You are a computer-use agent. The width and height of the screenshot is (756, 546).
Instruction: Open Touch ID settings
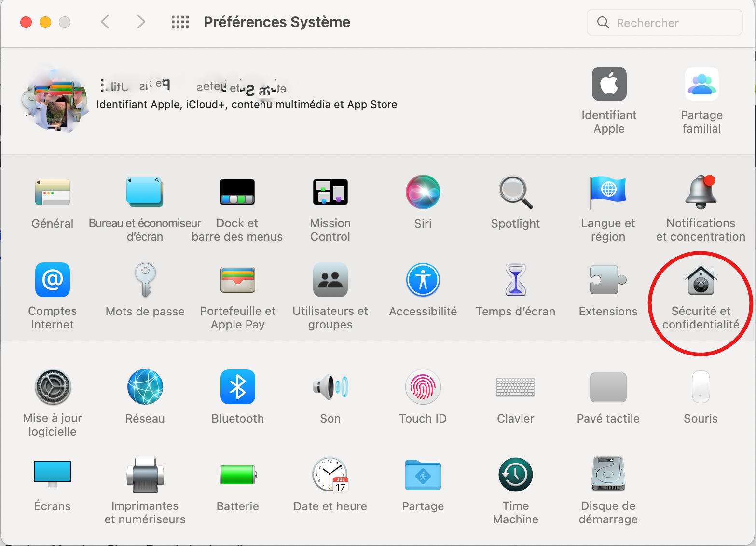coord(423,387)
